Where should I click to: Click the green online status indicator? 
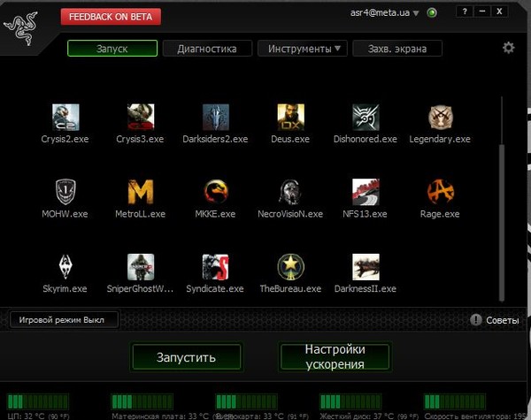[x=432, y=13]
